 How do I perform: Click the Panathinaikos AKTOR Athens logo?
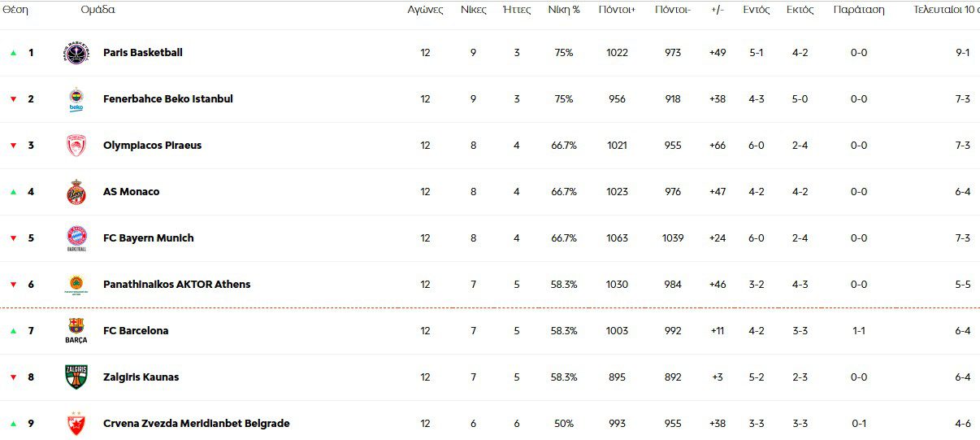pyautogui.click(x=76, y=285)
